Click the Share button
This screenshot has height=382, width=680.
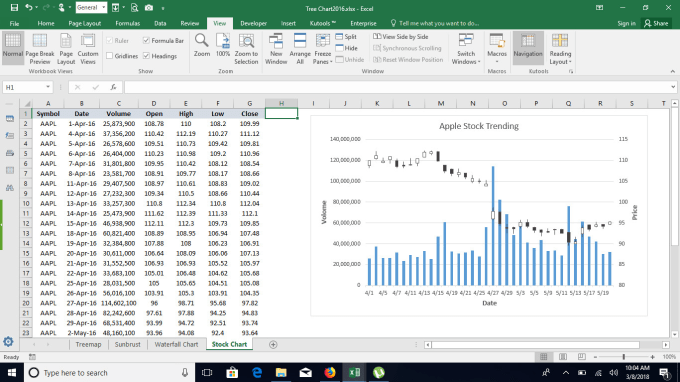(x=656, y=23)
